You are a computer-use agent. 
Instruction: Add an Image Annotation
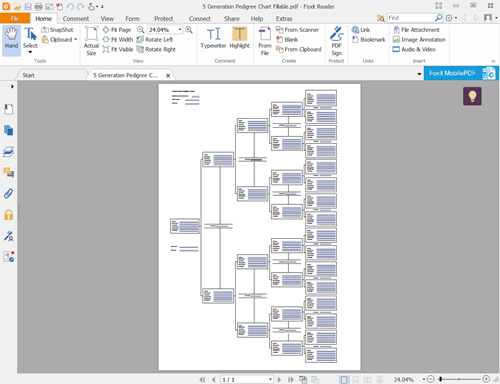pos(419,39)
